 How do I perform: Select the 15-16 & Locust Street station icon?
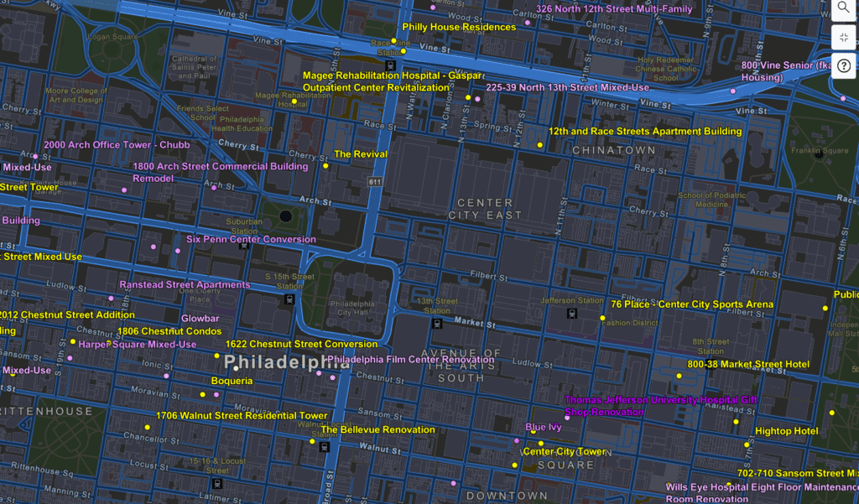[x=217, y=483]
